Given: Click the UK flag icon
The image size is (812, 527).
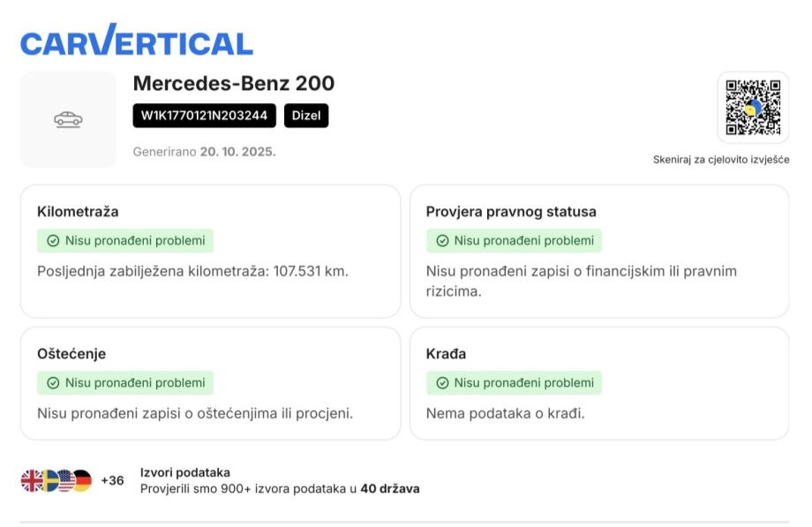Looking at the screenshot, I should tap(31, 481).
